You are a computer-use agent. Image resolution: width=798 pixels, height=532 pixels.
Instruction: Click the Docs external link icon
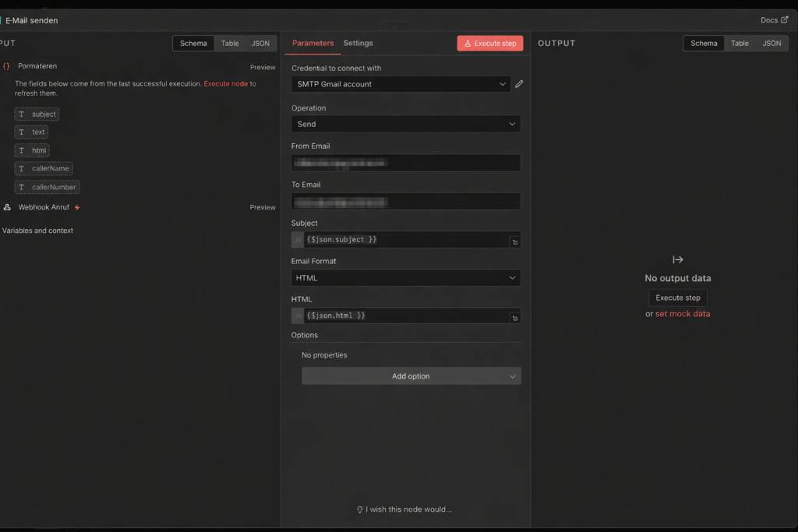click(784, 20)
